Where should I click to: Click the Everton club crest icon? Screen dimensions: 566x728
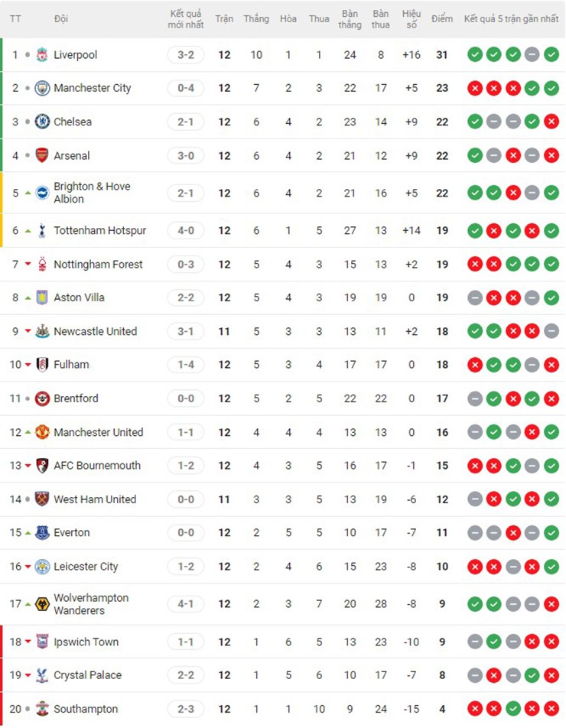click(42, 533)
